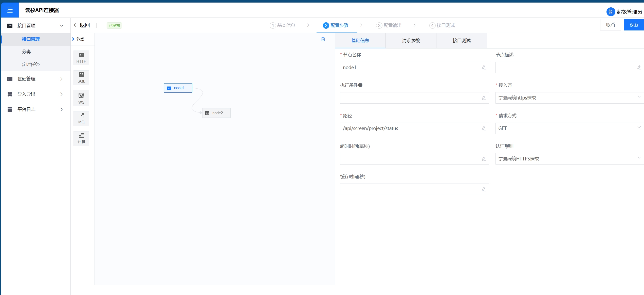Expand the 平台日志 menu
Image resolution: width=644 pixels, height=295 pixels.
click(61, 109)
